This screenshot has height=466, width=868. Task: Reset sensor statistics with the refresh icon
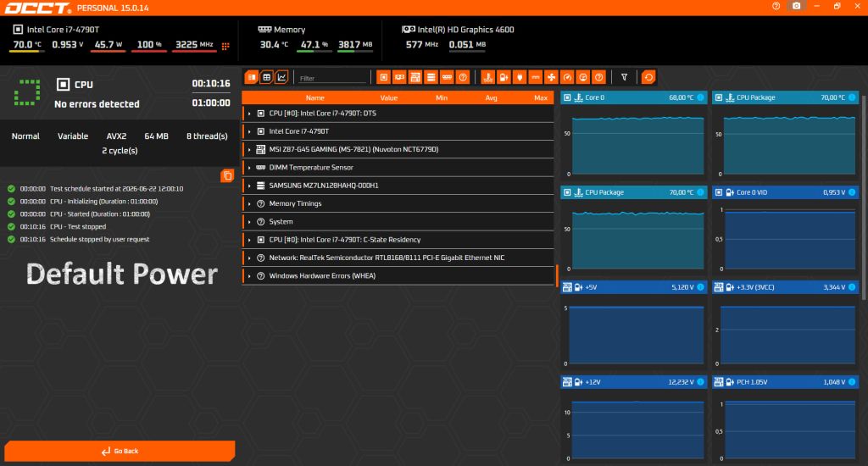[x=648, y=77]
